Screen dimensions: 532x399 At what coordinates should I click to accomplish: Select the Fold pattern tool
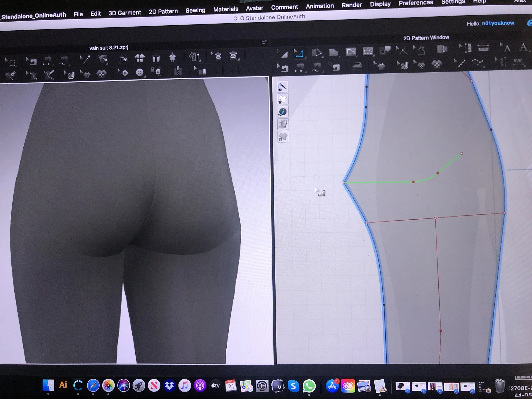[x=442, y=49]
